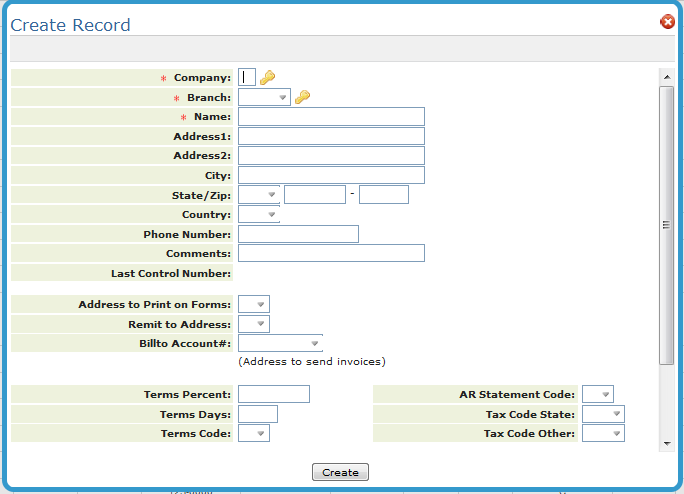
Task: Click the scrollbar down arrow
Action: [666, 442]
